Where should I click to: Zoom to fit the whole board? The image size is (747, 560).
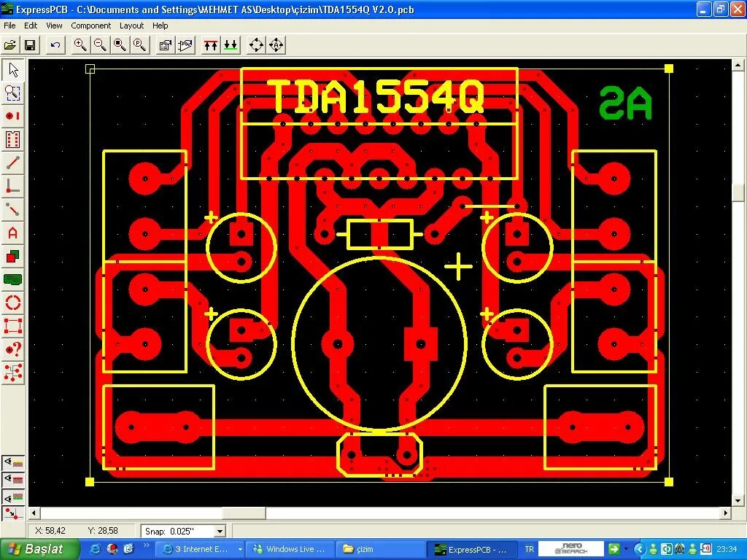coord(120,45)
